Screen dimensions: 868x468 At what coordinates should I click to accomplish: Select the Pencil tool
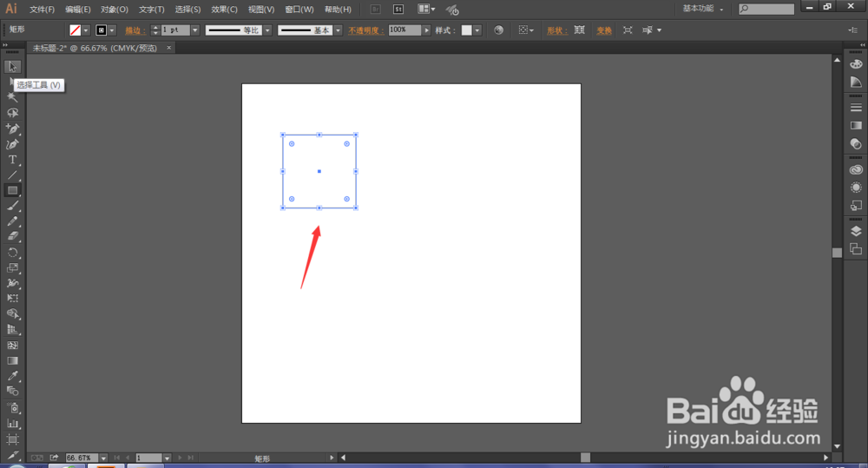12,221
